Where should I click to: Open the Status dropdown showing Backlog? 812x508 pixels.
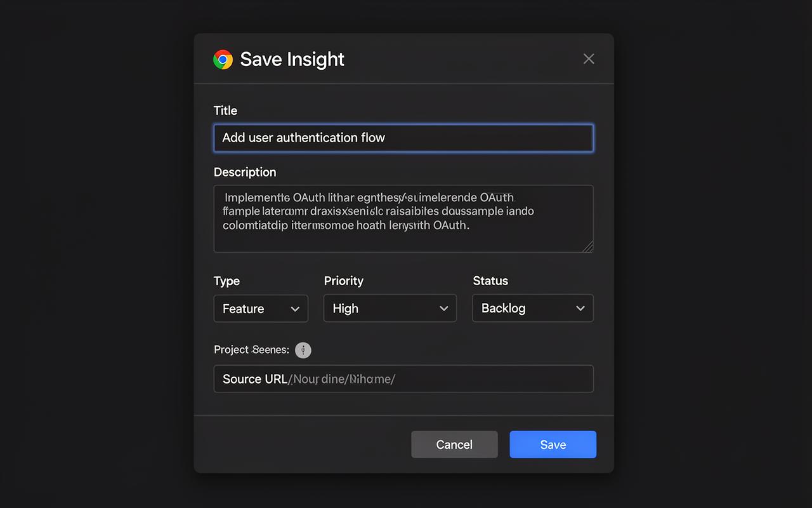tap(533, 308)
